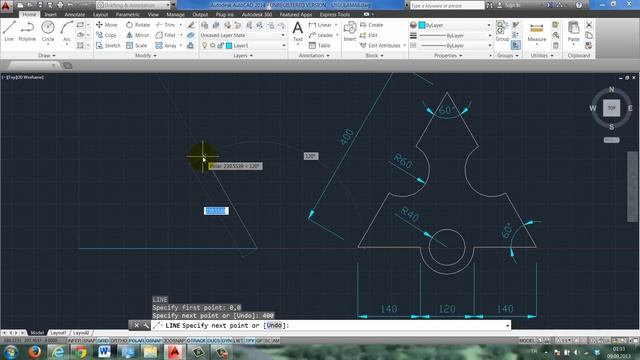Click the keyword search input field
This screenshot has width=640, height=360.
coord(447,5)
